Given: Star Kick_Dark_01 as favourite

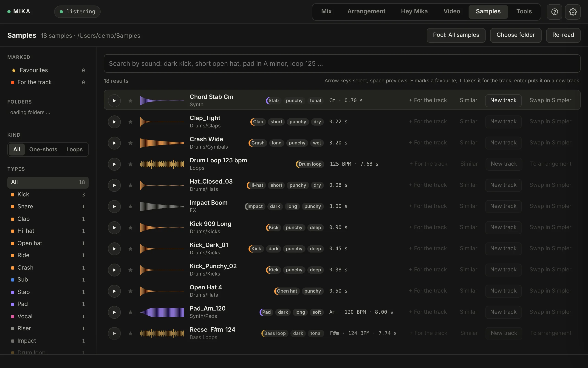Looking at the screenshot, I should click(x=130, y=249).
